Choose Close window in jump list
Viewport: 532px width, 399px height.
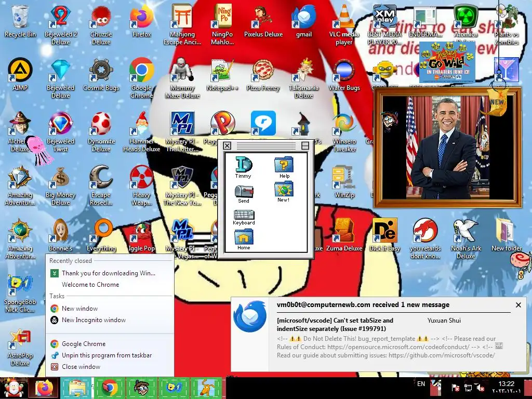81,367
